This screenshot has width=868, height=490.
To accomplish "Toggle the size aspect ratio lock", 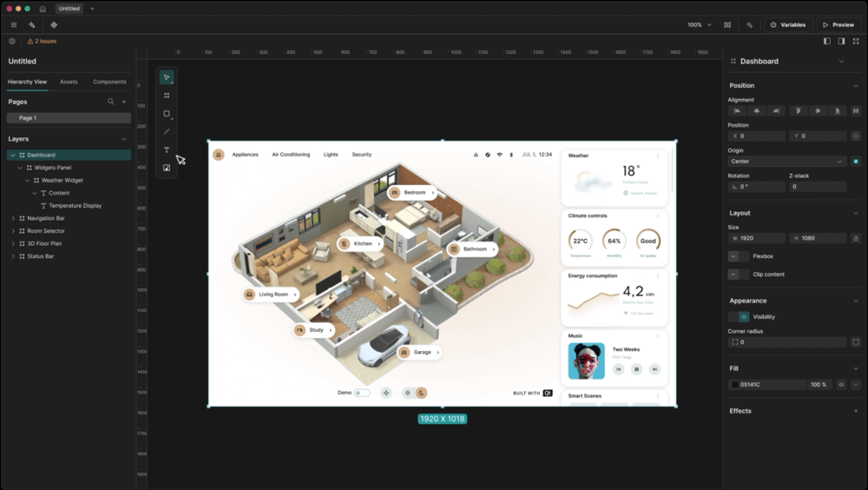I will [x=856, y=238].
